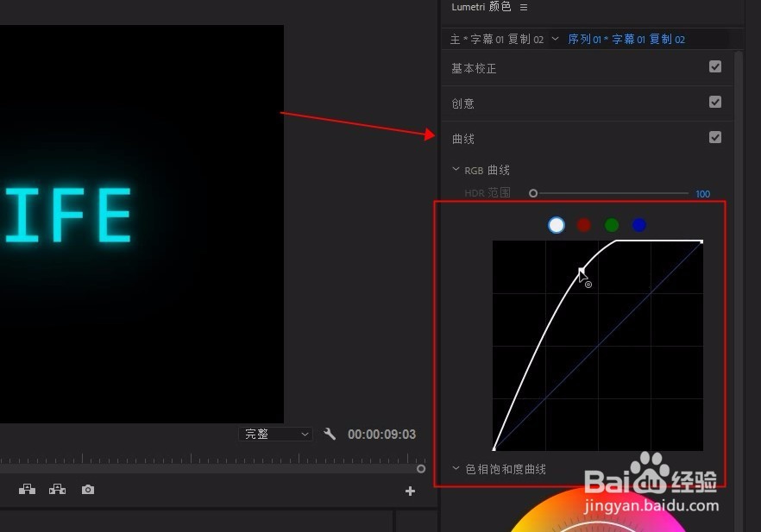
Task: Expand the 色相饱和度曲线 section
Action: pos(456,468)
